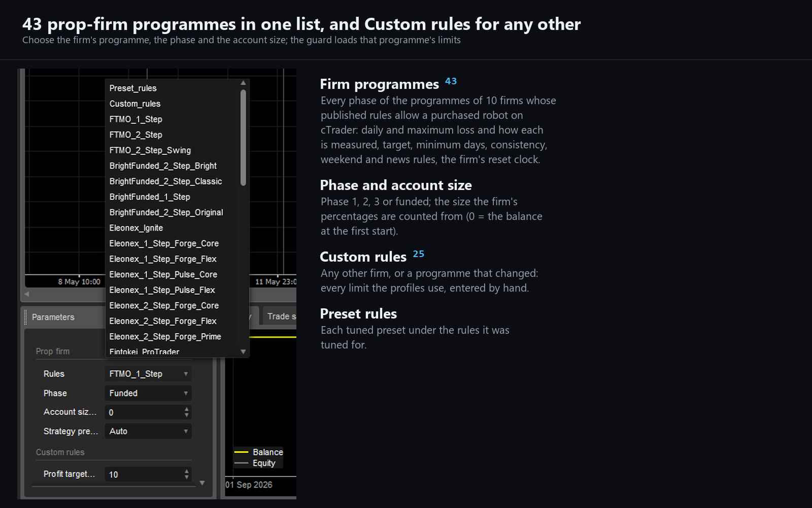
Task: Click the Parameters panel drag grip
Action: point(25,317)
